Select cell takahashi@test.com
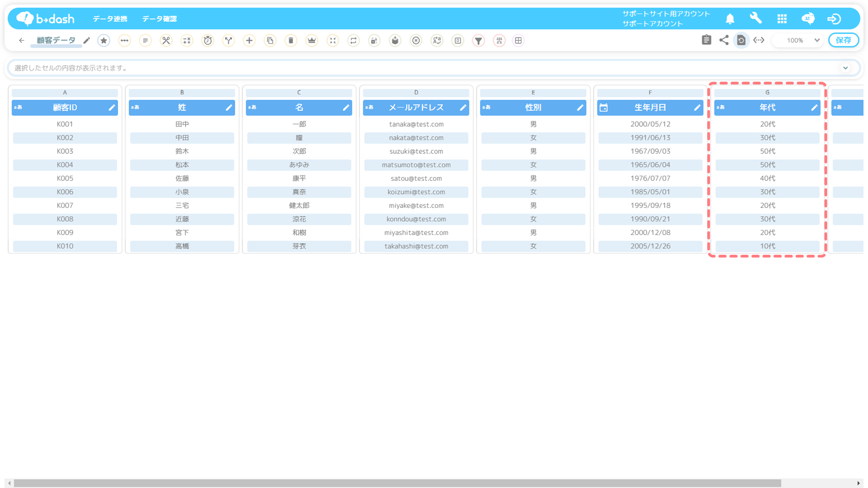This screenshot has width=868, height=488. 416,246
